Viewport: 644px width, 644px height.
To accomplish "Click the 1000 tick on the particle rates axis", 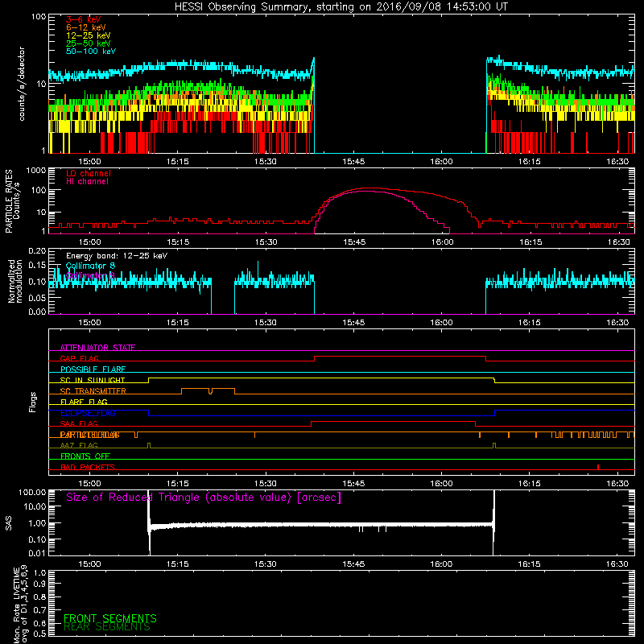I will point(36,171).
